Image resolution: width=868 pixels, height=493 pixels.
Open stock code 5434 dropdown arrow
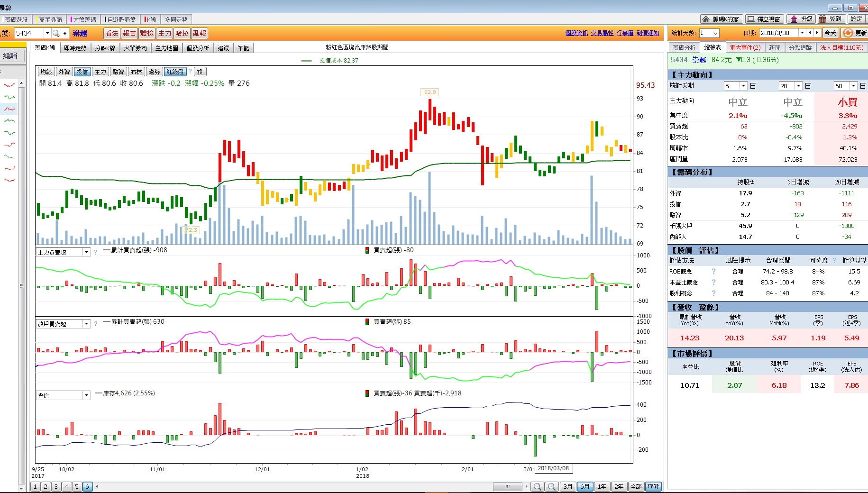tap(47, 33)
